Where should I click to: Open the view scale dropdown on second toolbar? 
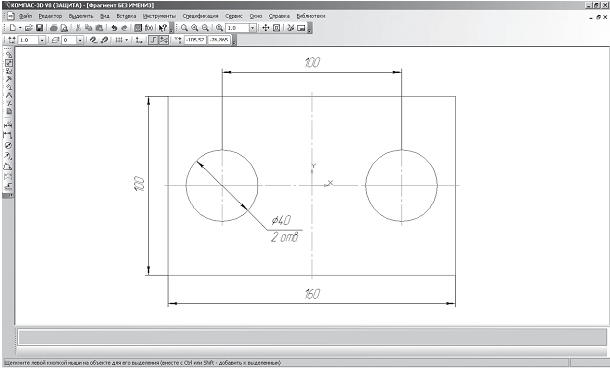(42, 40)
